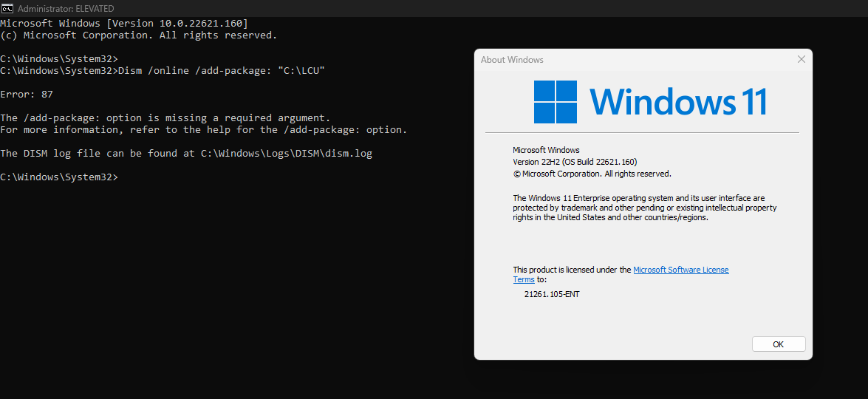Close the About Windows dialog

801,60
